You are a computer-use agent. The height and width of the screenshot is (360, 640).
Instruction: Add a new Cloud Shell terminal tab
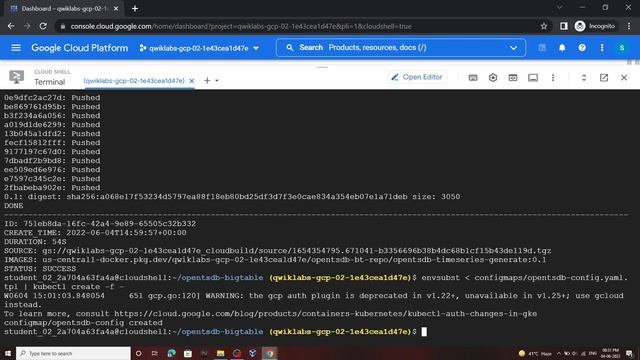[207, 80]
